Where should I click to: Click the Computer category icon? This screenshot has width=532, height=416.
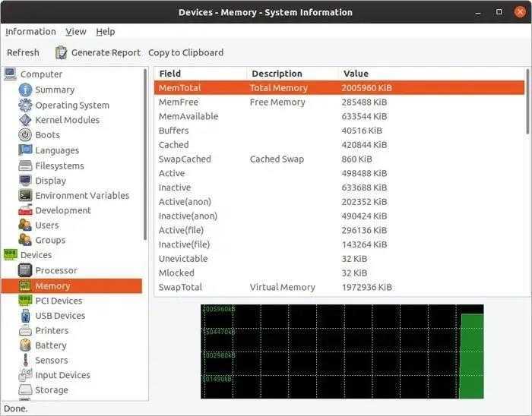click(x=10, y=74)
